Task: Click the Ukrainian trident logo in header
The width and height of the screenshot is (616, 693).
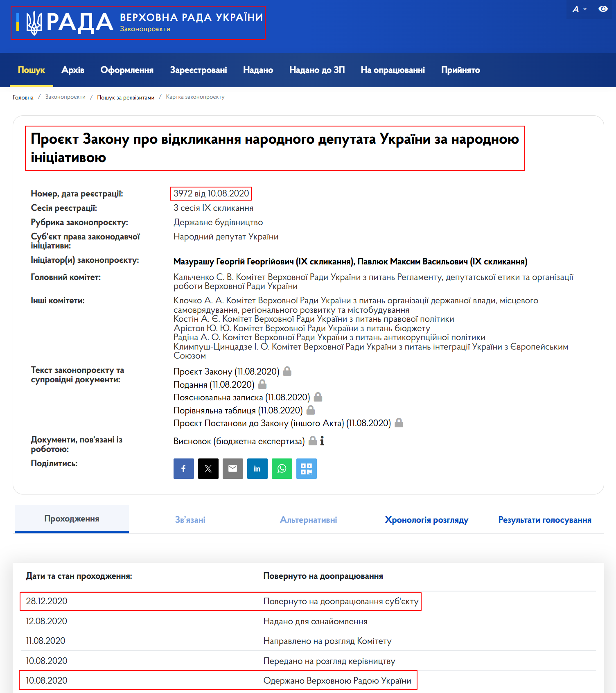Action: [34, 23]
